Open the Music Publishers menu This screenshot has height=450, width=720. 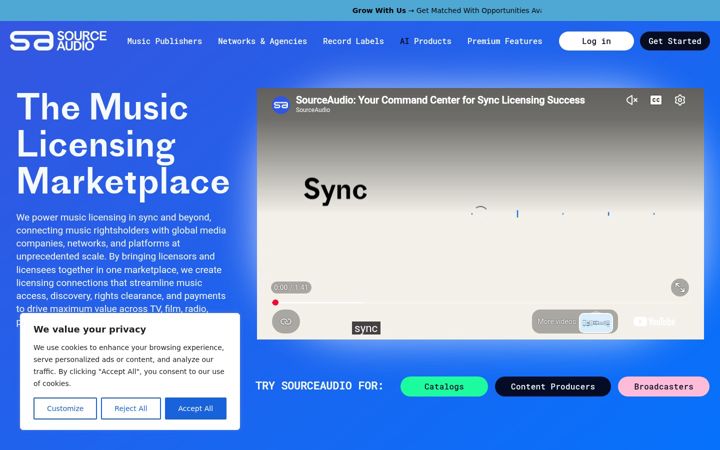coord(164,41)
